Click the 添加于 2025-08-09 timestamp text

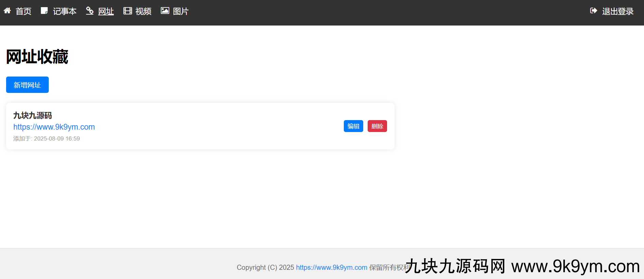pos(46,138)
